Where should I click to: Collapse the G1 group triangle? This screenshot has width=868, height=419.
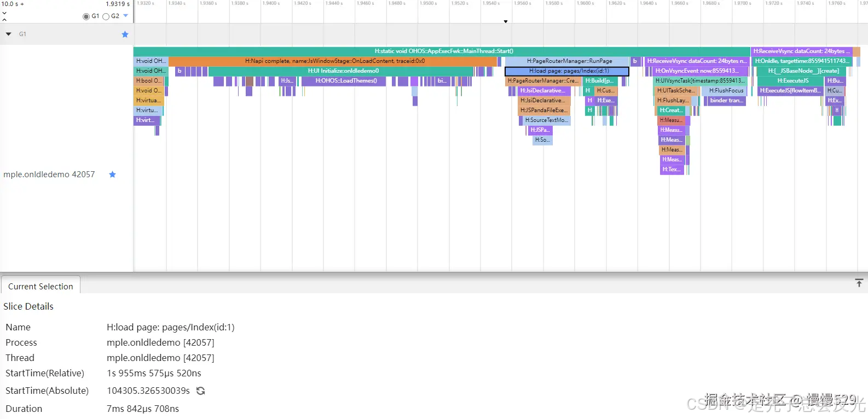pos(8,34)
